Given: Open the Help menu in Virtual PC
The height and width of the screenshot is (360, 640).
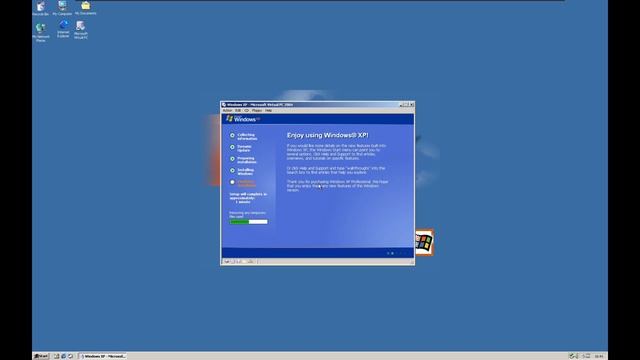Looking at the screenshot, I should coord(268,111).
